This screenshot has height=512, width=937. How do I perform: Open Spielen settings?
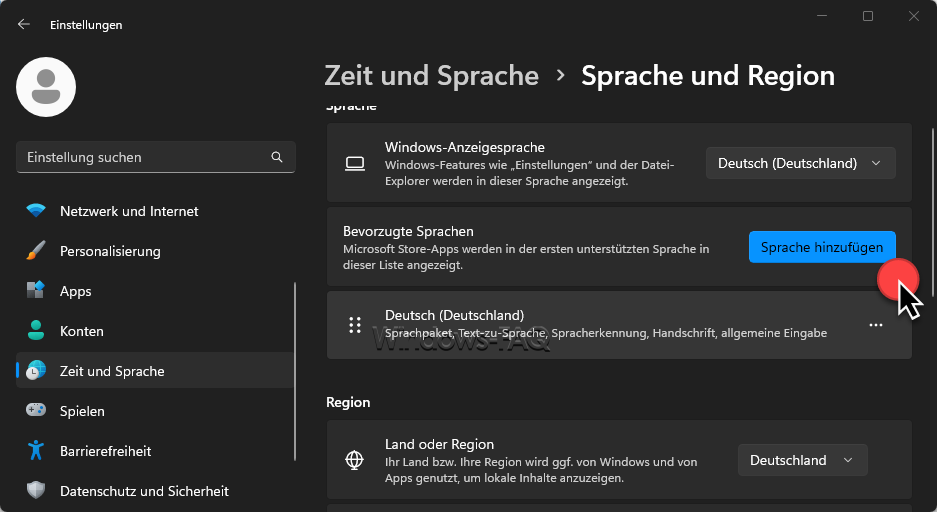(155, 411)
